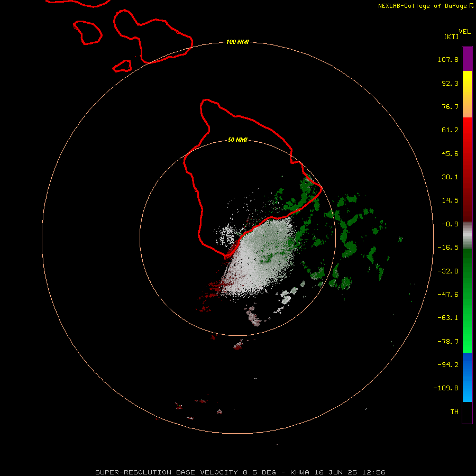
Task: Click the 100 NMI range ring label
Action: coord(237,42)
